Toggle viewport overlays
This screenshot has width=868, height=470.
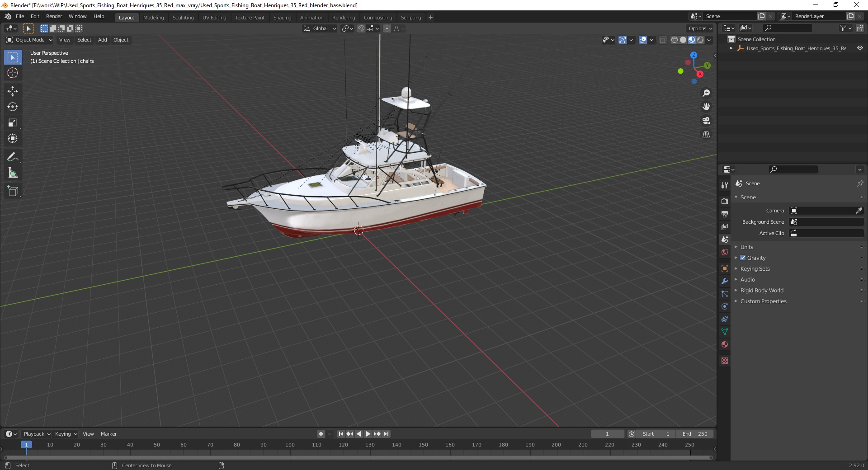click(x=643, y=40)
